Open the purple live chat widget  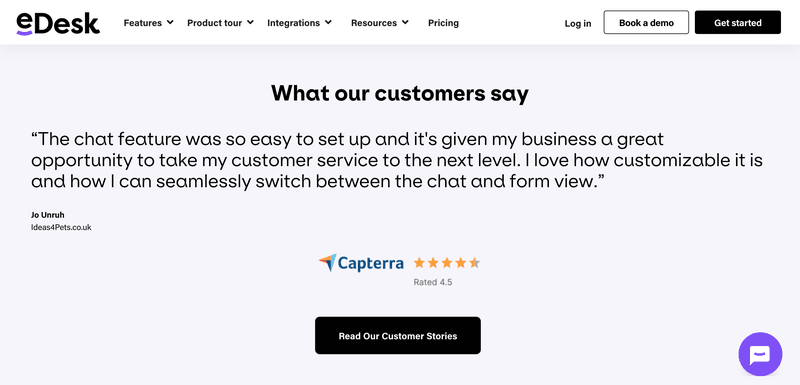point(760,354)
